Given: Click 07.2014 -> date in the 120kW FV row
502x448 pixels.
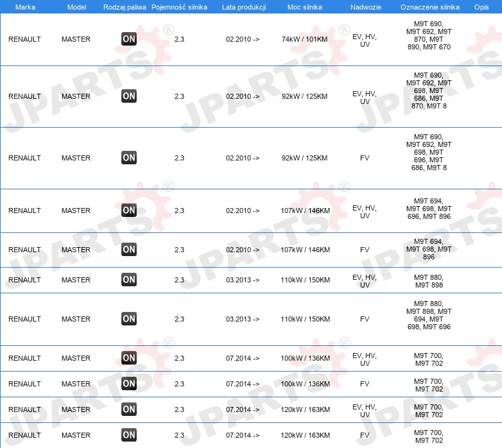Looking at the screenshot, I should tap(243, 435).
